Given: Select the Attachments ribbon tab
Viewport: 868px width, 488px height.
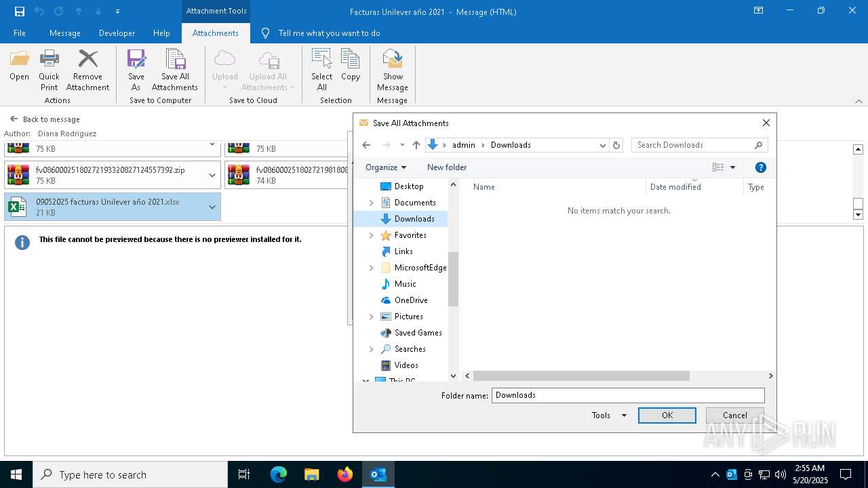Looking at the screenshot, I should [216, 33].
